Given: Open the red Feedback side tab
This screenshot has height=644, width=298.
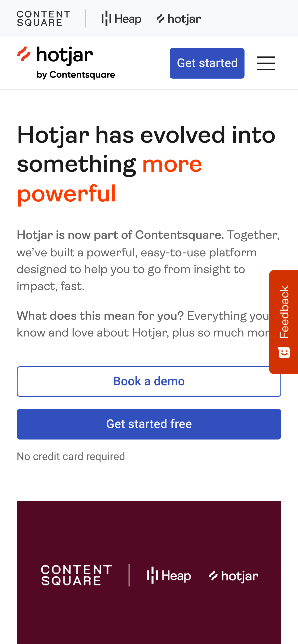Looking at the screenshot, I should (x=284, y=312).
